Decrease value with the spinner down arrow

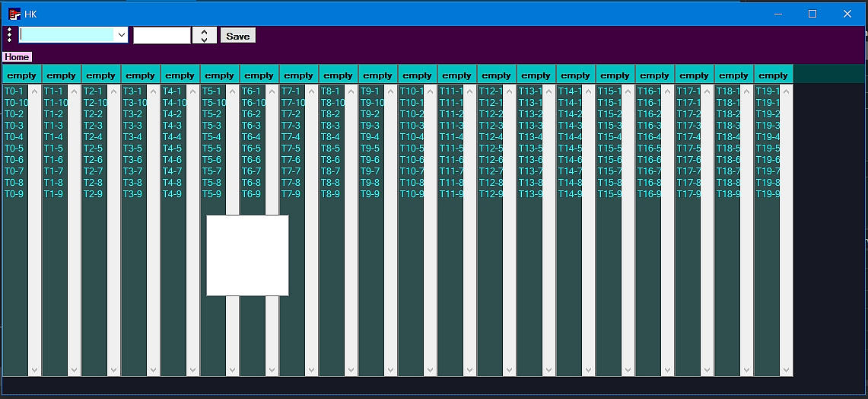pos(205,40)
